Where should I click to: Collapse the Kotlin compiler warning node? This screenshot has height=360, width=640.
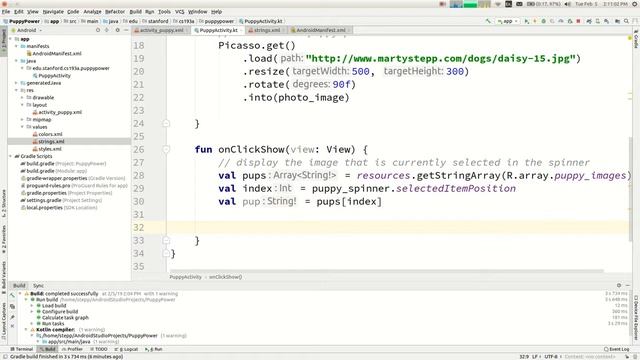27,329
